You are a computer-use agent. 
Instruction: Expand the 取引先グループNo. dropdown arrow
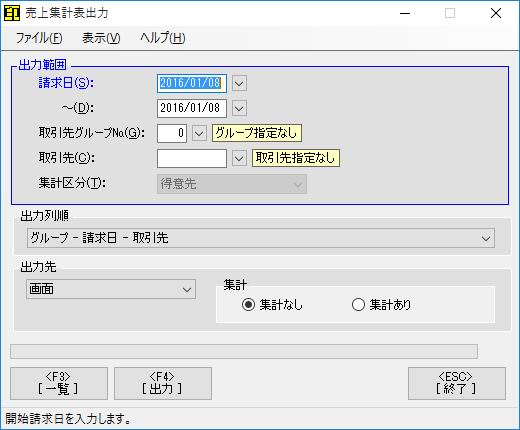[x=199, y=133]
